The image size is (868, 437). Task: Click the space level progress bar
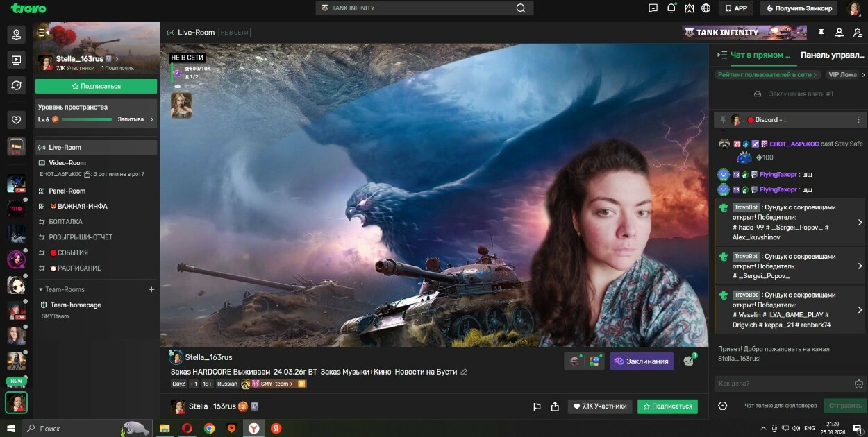tap(87, 119)
